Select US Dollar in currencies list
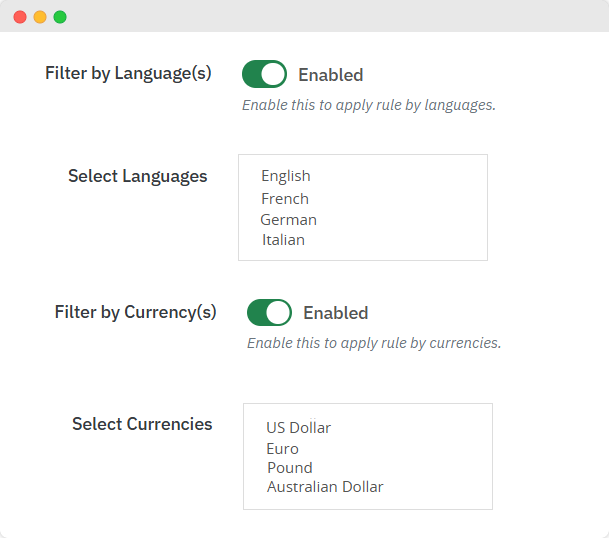This screenshot has height=538, width=609. [x=298, y=428]
